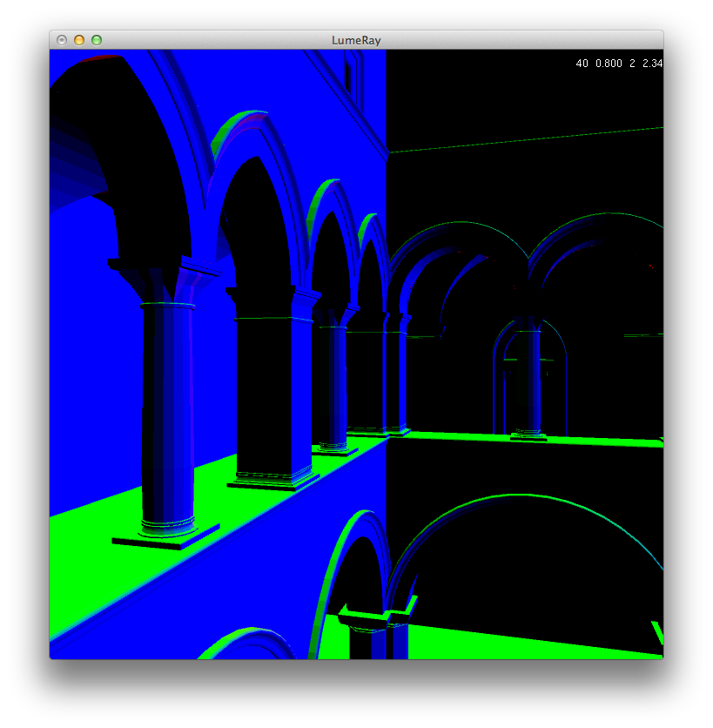Close the LumeRay window
This screenshot has width=713, height=728.
click(x=62, y=40)
